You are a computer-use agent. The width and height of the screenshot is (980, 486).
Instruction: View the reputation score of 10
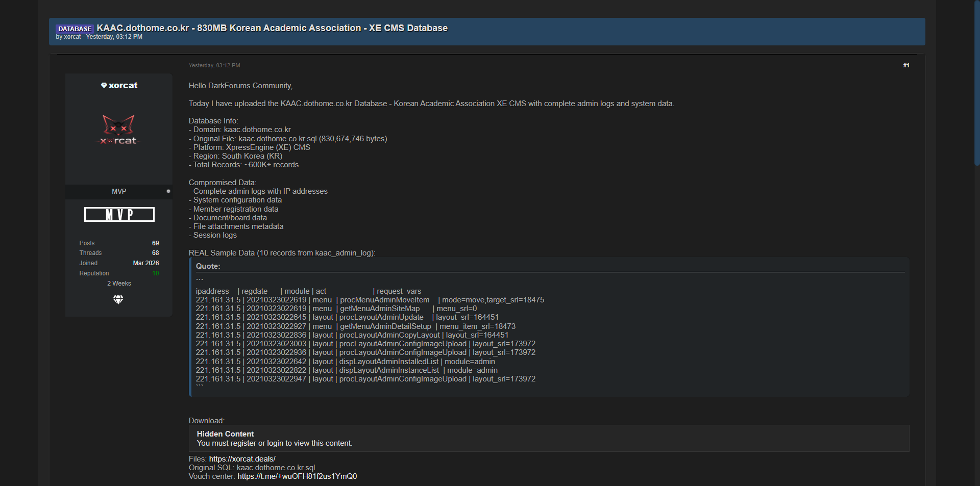pyautogui.click(x=155, y=273)
